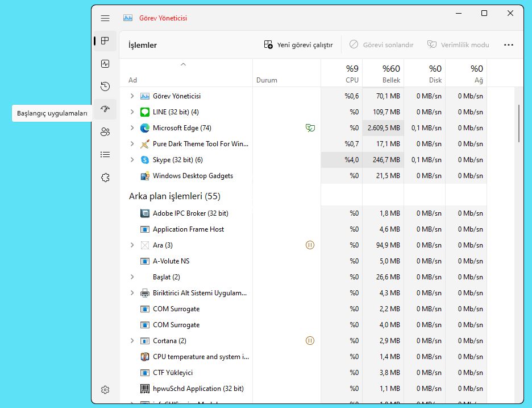The height and width of the screenshot is (408, 532).
Task: Sort processes by the Ad column header
Action: tap(186, 73)
